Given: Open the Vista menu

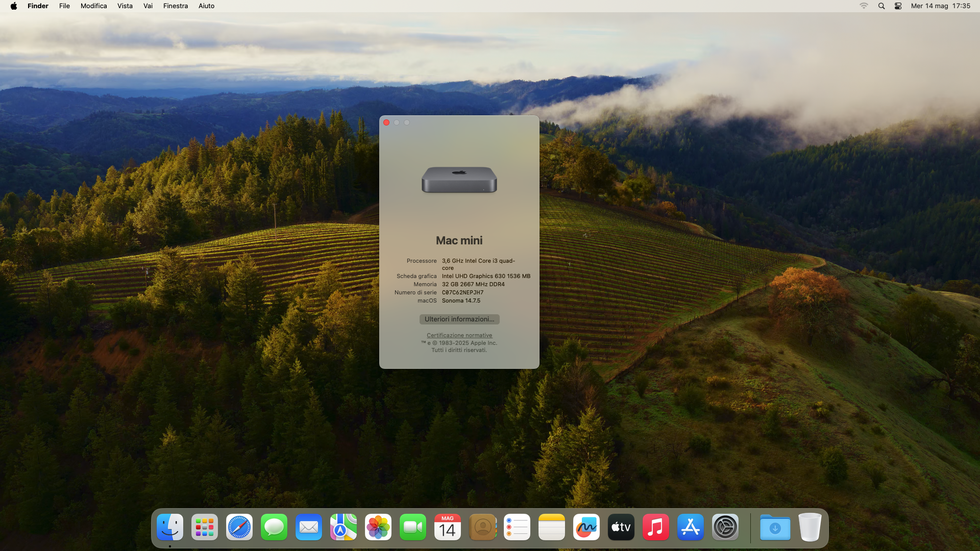Looking at the screenshot, I should point(125,6).
